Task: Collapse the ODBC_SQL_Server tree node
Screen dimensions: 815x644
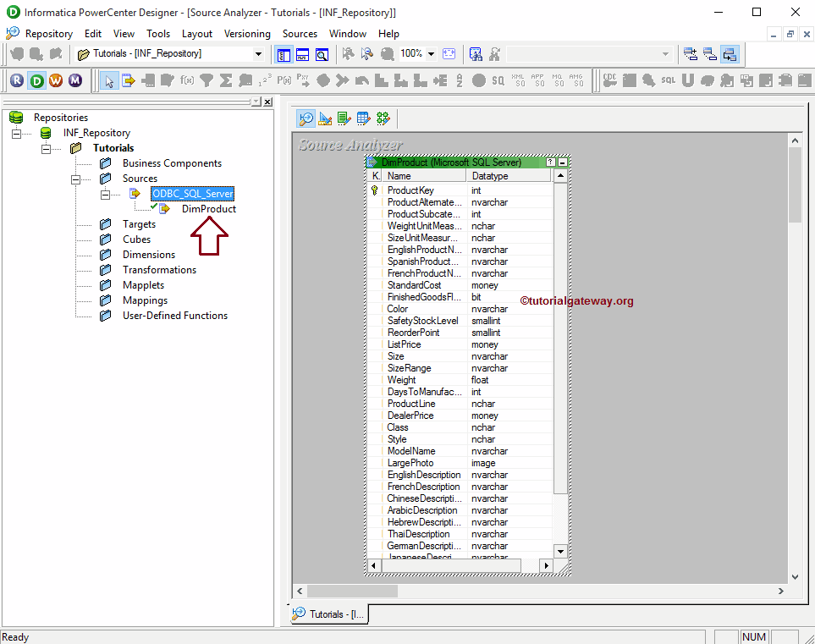Action: (107, 193)
